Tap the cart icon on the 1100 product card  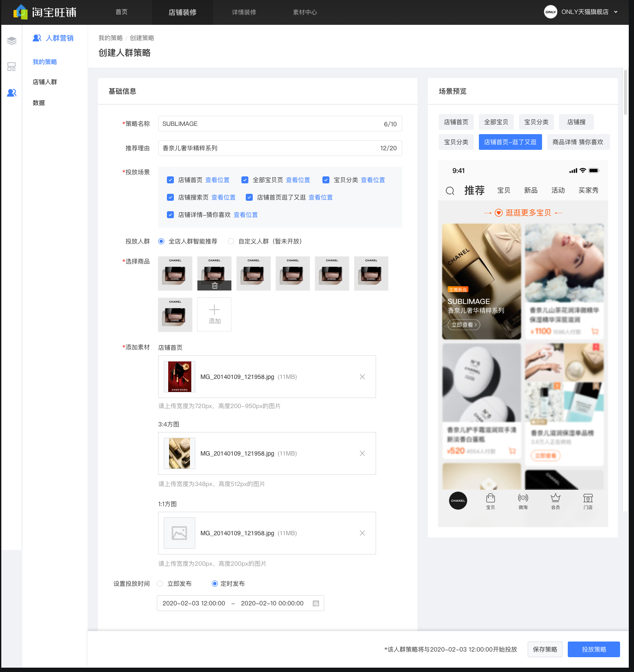(595, 331)
